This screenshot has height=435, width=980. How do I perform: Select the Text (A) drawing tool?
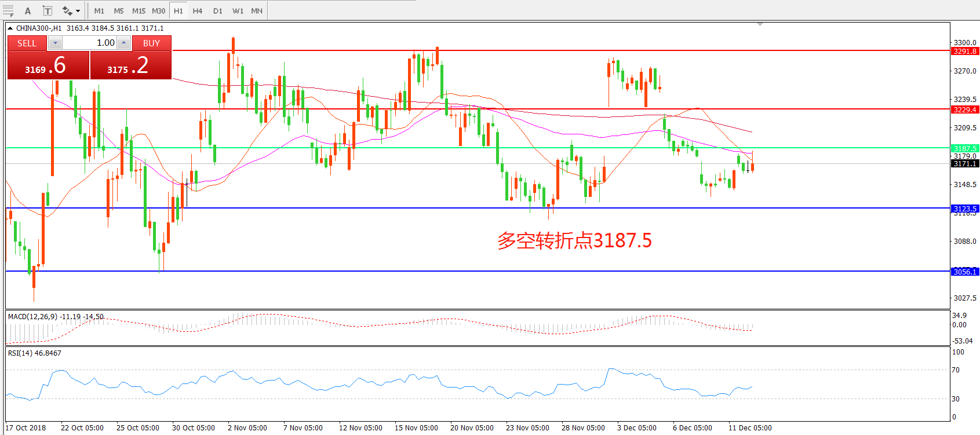click(x=28, y=10)
